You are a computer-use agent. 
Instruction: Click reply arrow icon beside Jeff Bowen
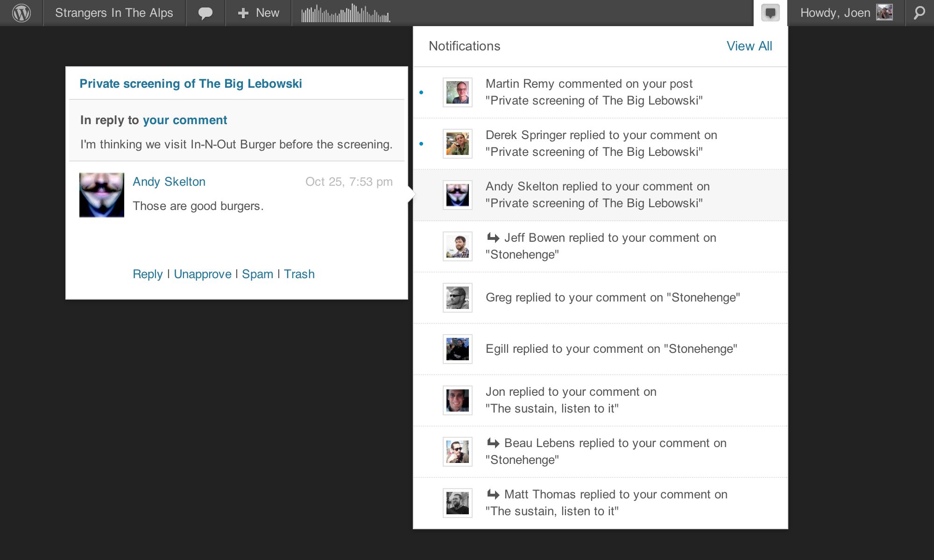[x=493, y=238]
